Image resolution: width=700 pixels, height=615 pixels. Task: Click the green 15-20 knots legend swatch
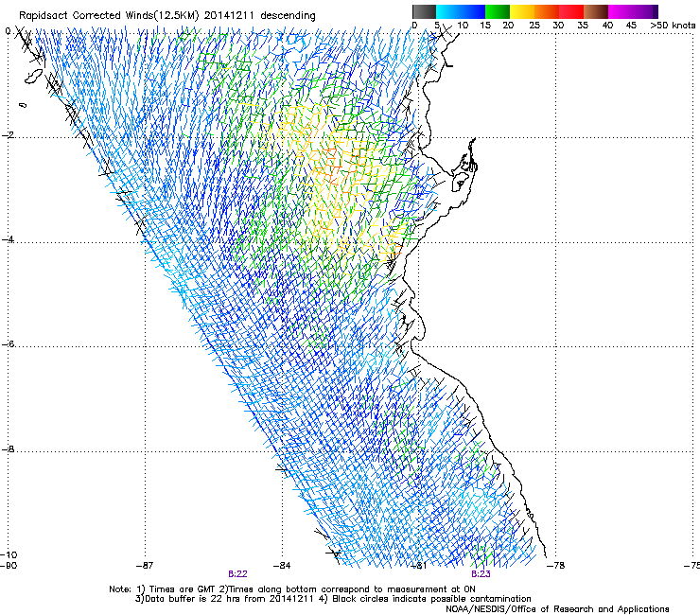tap(498, 11)
